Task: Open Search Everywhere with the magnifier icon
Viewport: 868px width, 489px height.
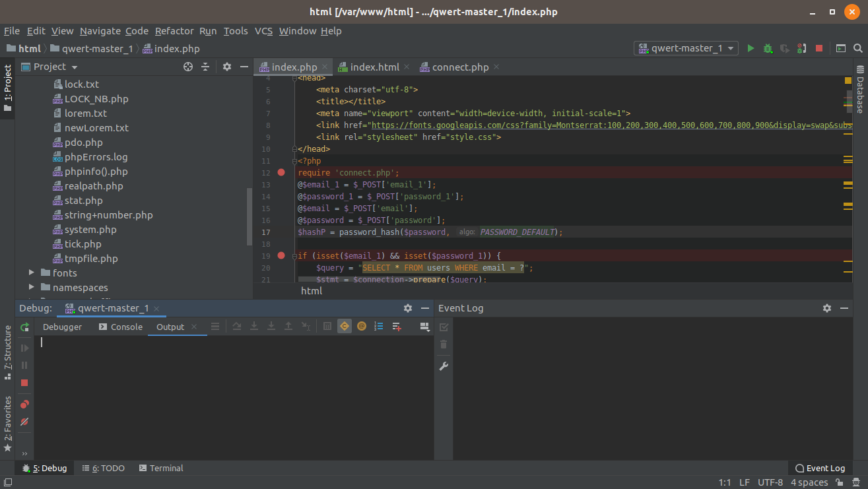Action: pos(857,48)
